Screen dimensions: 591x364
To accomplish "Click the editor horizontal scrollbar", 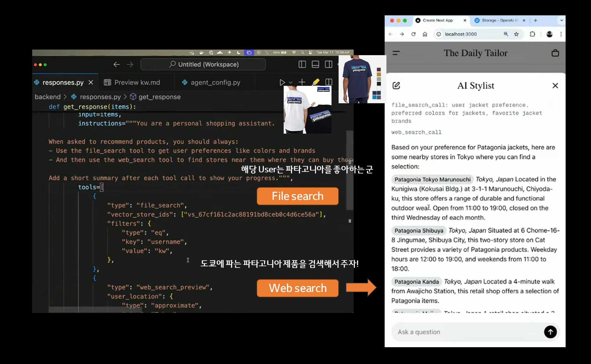I will [x=95, y=309].
